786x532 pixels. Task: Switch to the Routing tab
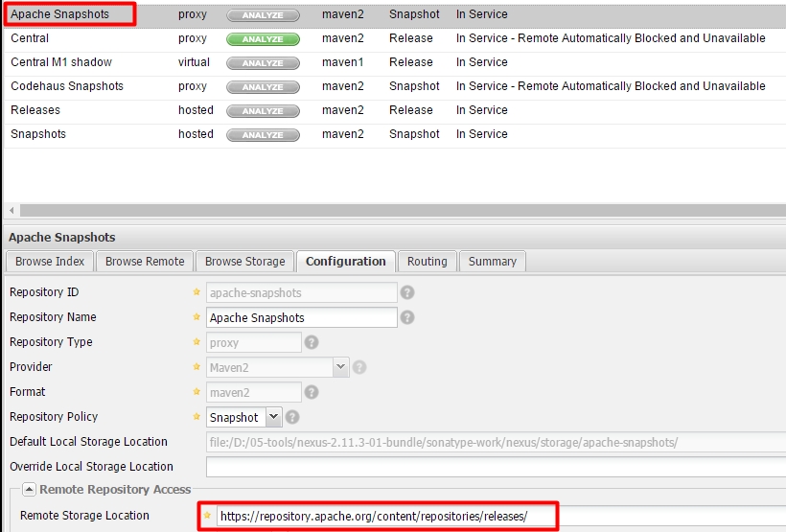click(428, 262)
